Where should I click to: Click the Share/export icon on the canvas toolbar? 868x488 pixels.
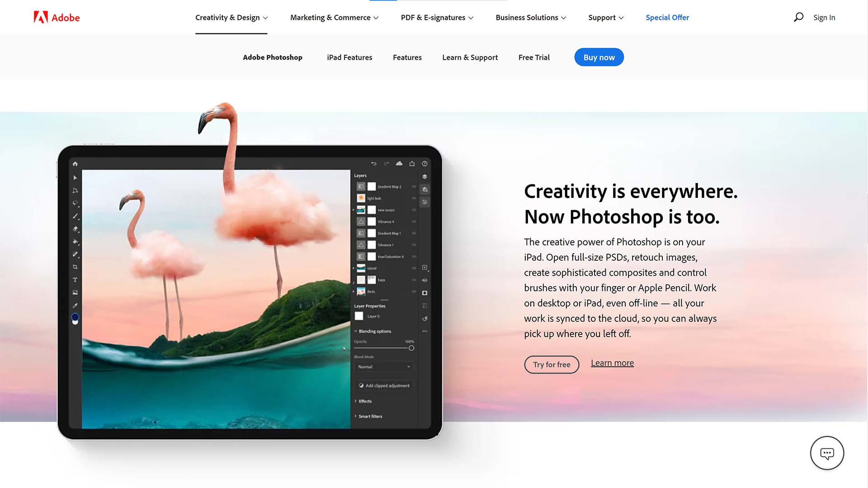click(412, 163)
